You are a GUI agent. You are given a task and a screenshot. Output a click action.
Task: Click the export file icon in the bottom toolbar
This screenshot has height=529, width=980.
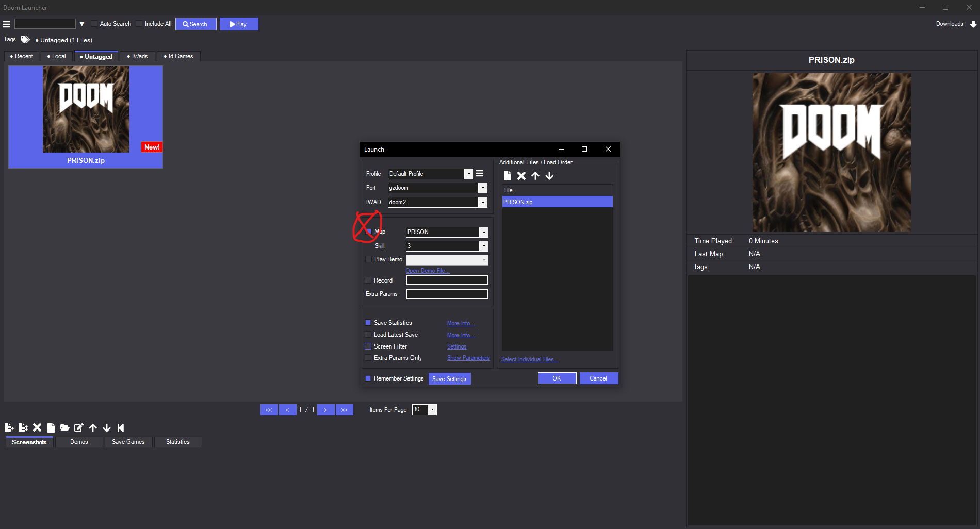(x=9, y=427)
